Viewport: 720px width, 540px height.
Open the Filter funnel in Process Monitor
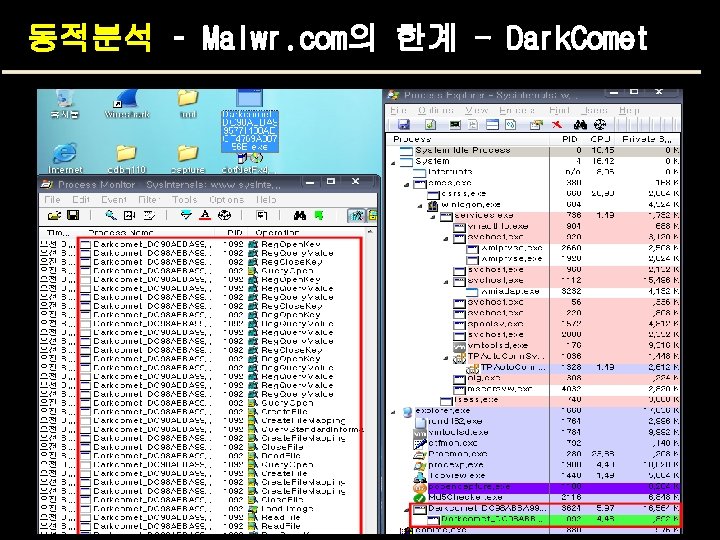click(x=186, y=215)
